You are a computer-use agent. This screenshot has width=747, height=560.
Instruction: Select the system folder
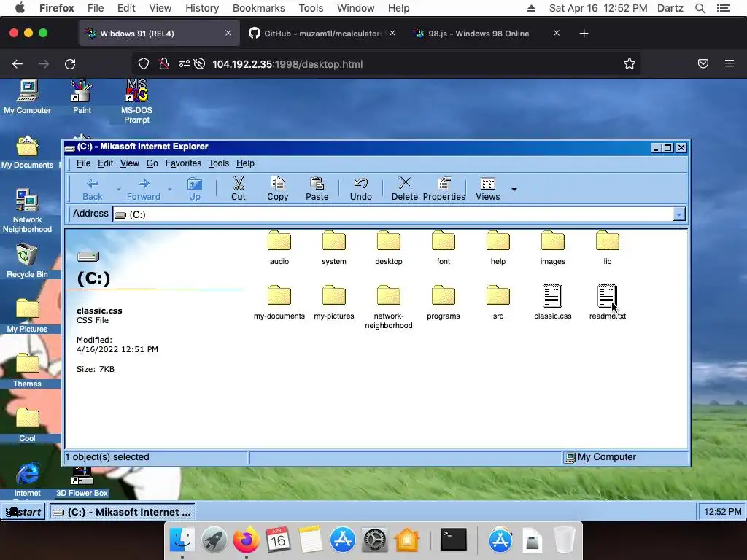click(x=334, y=248)
